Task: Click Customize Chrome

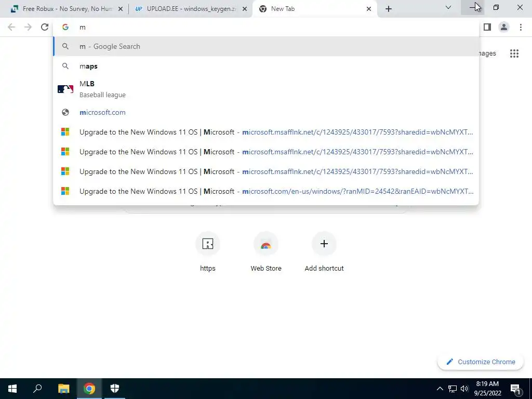Action: 481,362
